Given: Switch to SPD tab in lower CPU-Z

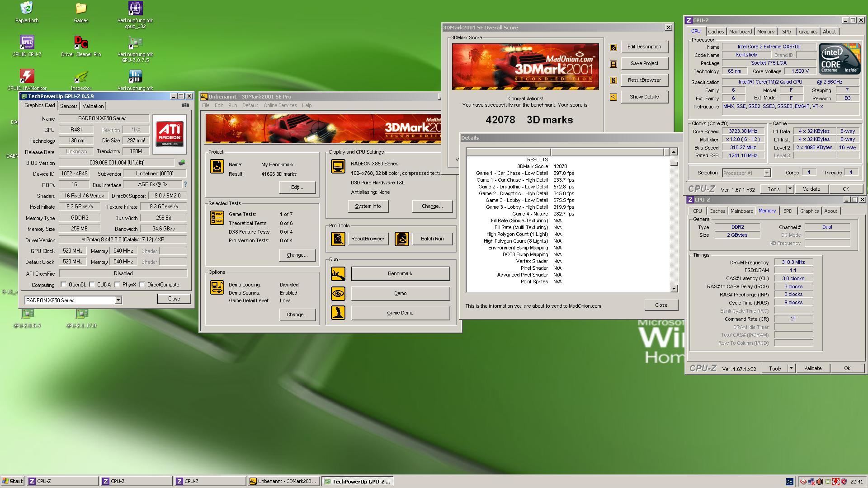Looking at the screenshot, I should (x=788, y=211).
